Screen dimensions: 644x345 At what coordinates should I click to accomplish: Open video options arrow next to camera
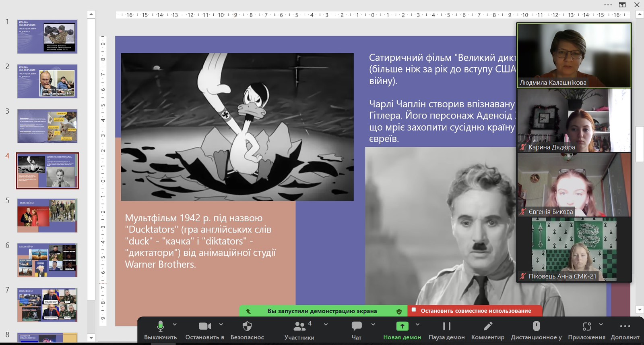point(221,324)
